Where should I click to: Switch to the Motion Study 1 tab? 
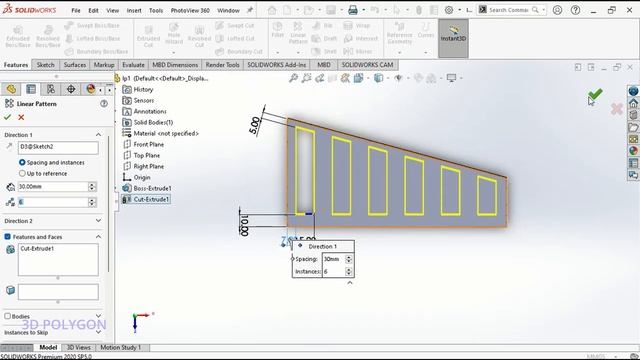pos(120,347)
